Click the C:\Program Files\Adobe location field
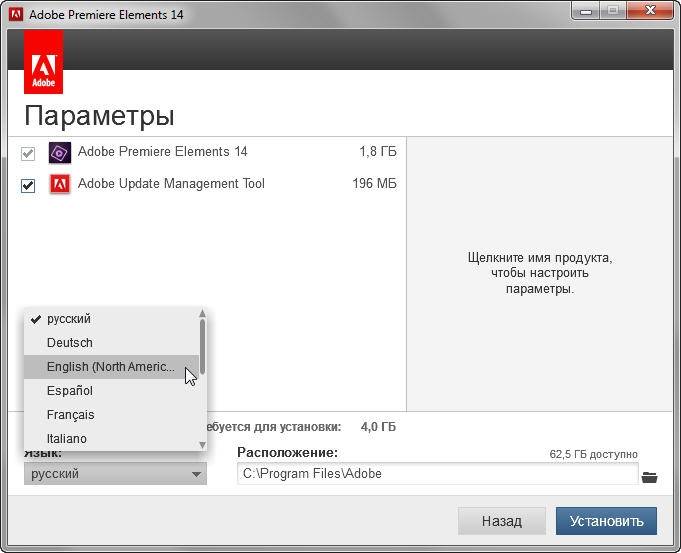This screenshot has height=553, width=681. [x=438, y=474]
